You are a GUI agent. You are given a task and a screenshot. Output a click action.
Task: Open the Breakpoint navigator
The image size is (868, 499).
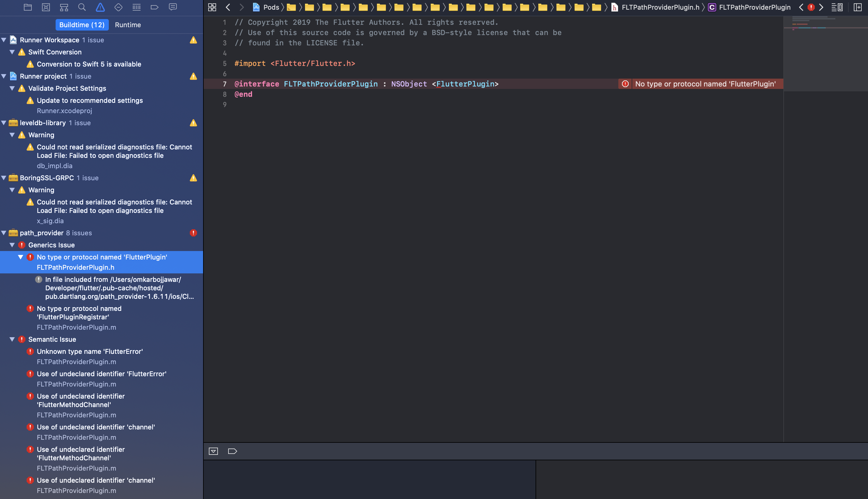[155, 7]
